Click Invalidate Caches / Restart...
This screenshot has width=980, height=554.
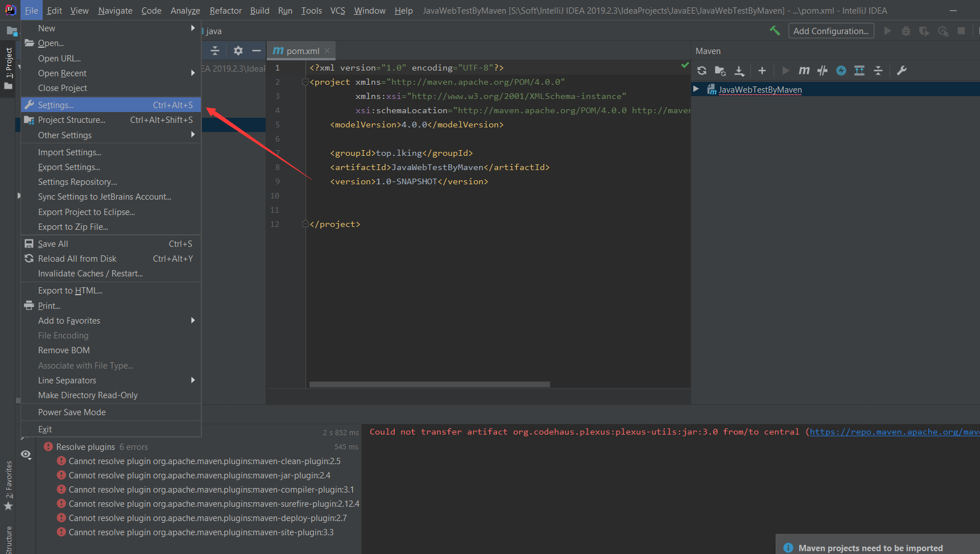[111, 274]
